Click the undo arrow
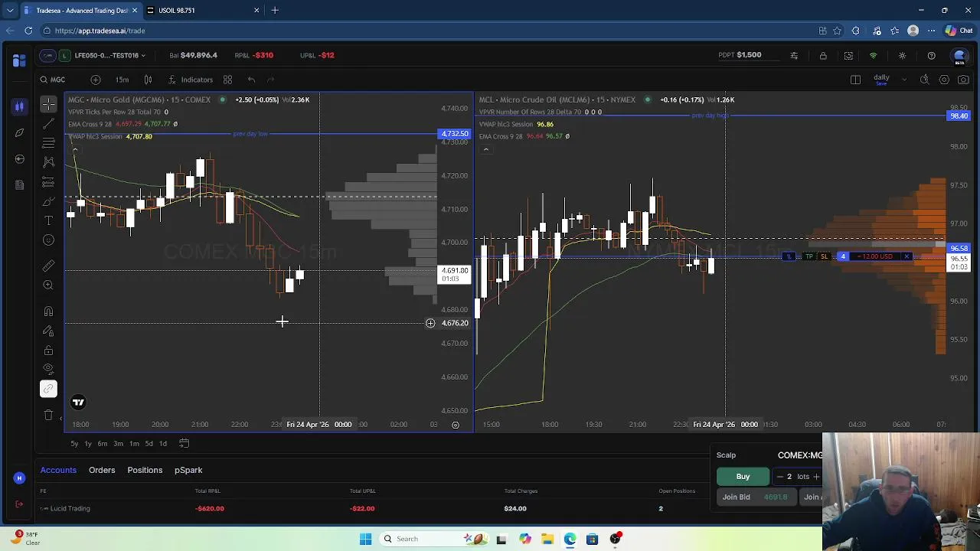Viewport: 980px width, 551px height. point(251,80)
